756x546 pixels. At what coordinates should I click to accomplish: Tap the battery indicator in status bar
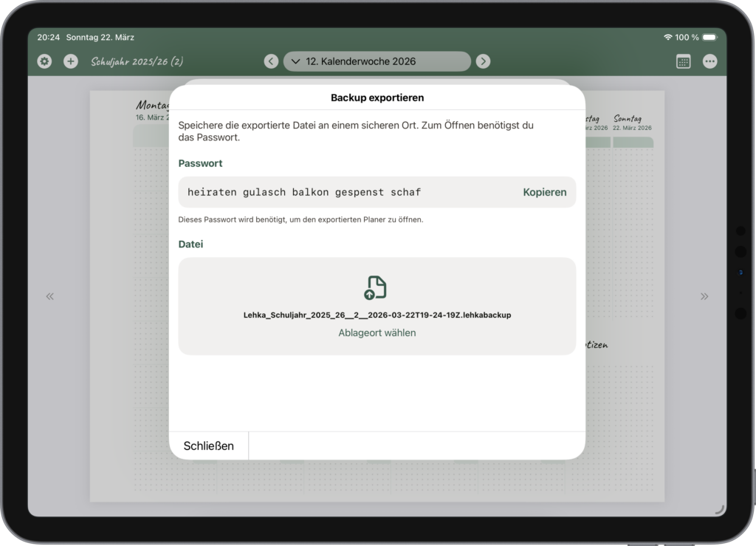click(709, 37)
